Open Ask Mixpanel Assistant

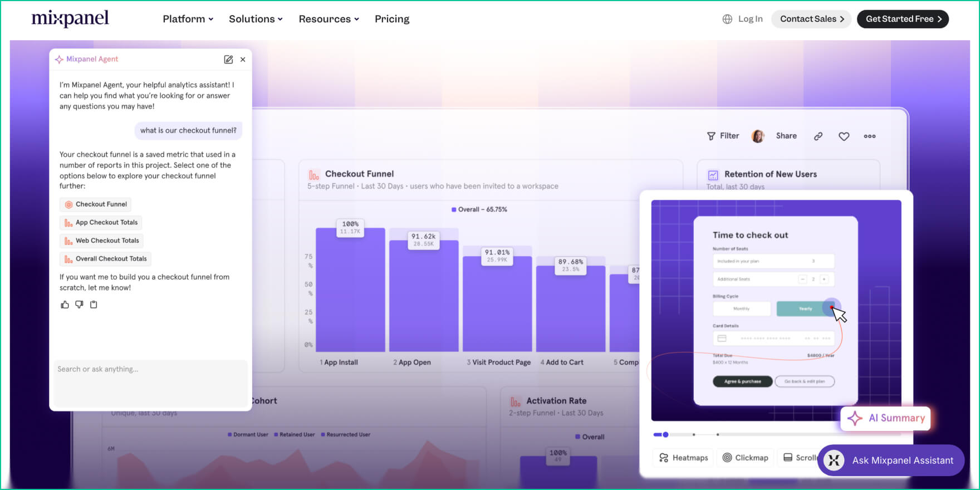[891, 460]
